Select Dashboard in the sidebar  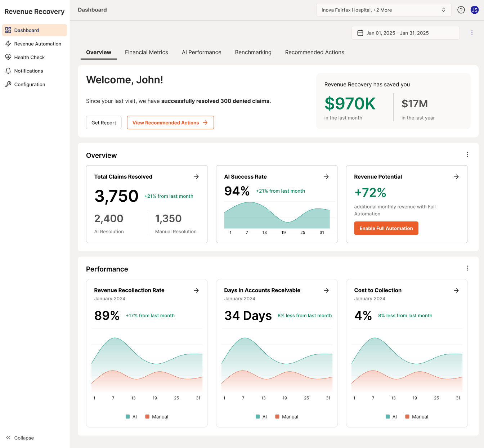click(x=35, y=30)
